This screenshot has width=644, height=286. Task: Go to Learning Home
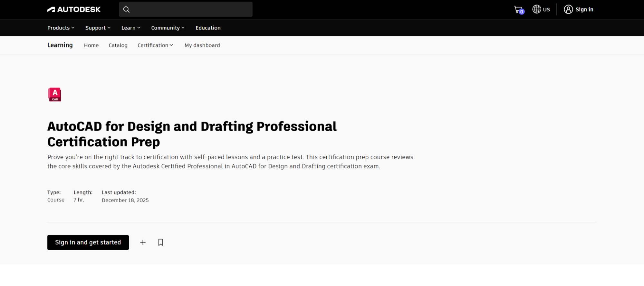coord(91,45)
